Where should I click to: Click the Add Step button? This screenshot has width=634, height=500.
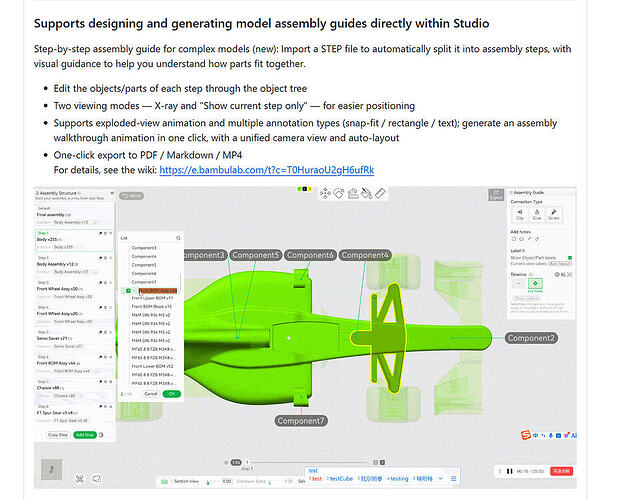pyautogui.click(x=85, y=435)
